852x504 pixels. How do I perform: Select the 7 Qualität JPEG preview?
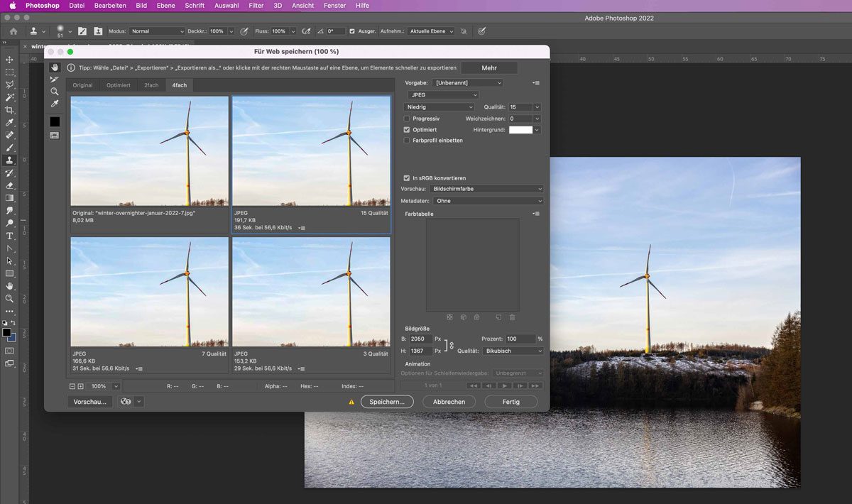click(150, 292)
